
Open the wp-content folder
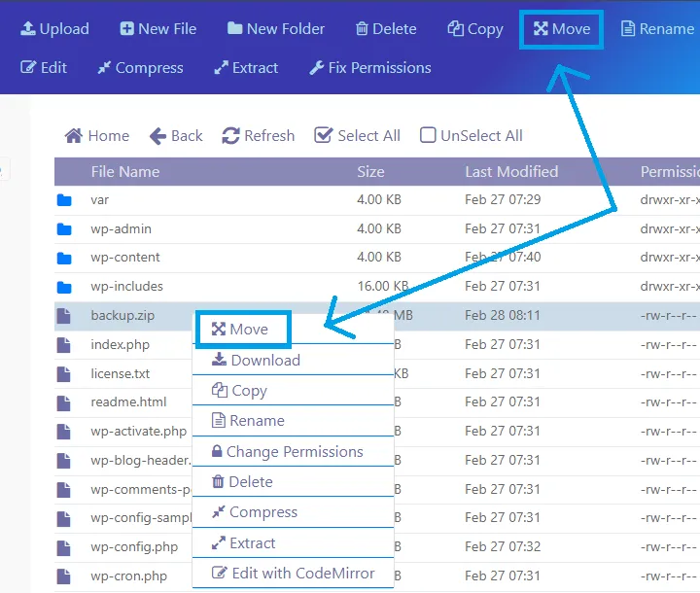125,258
